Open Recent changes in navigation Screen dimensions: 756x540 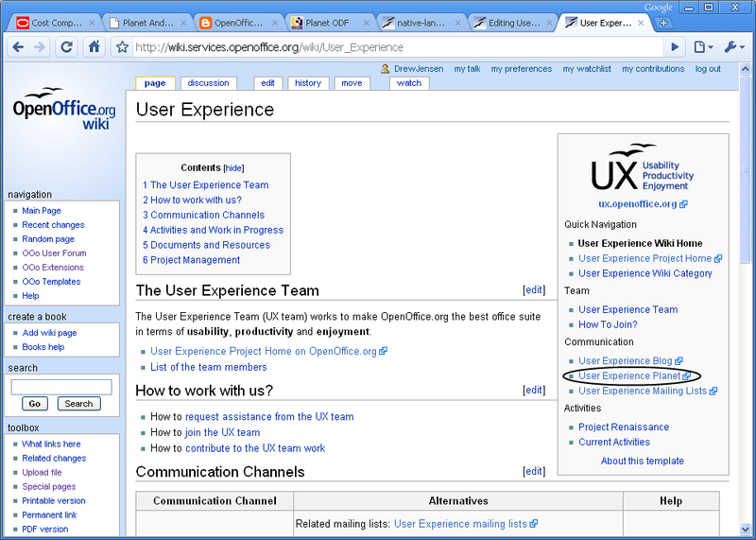(53, 225)
